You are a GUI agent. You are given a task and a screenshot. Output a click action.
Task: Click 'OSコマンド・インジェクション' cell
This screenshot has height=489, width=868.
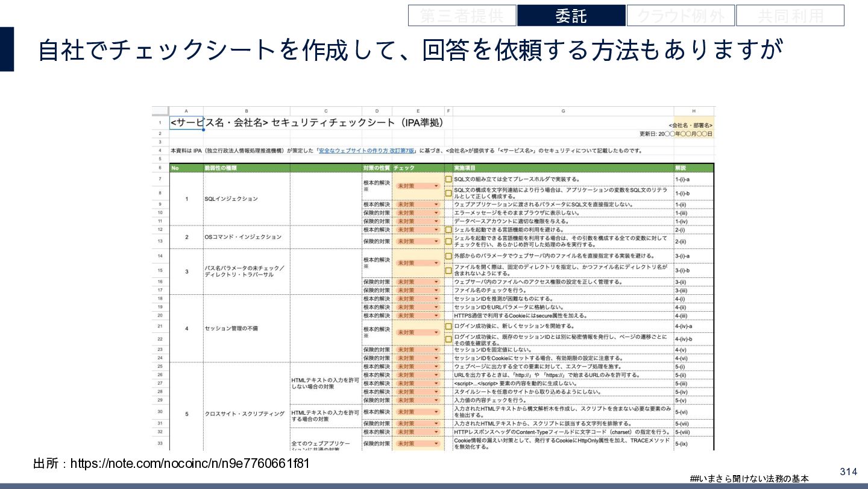(247, 237)
